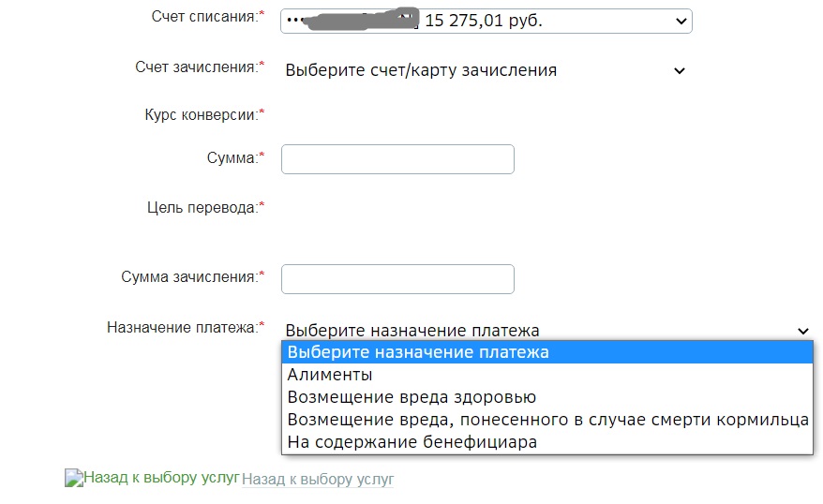Viewport: 823px width, 504px height.
Task: Click the chevron arrow on Счет списания field
Action: [x=679, y=21]
